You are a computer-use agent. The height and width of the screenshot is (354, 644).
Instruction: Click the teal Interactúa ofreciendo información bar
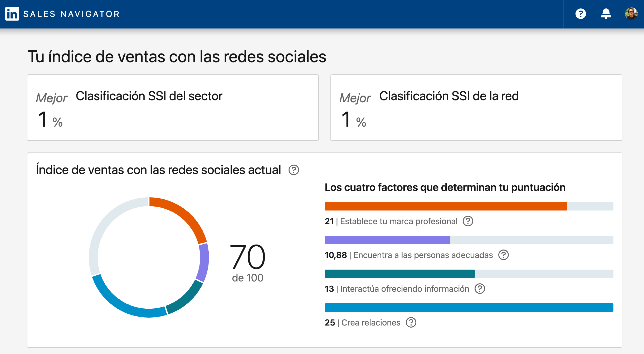pos(399,274)
